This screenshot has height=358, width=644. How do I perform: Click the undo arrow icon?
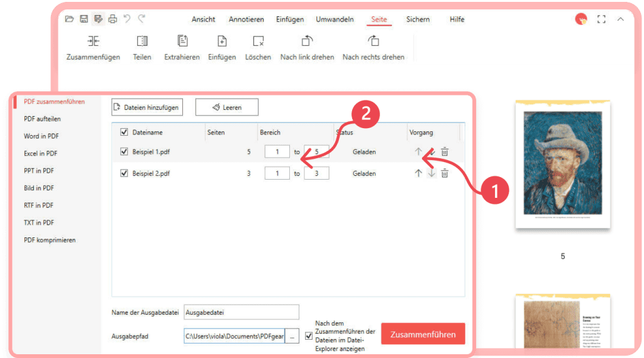pyautogui.click(x=127, y=18)
